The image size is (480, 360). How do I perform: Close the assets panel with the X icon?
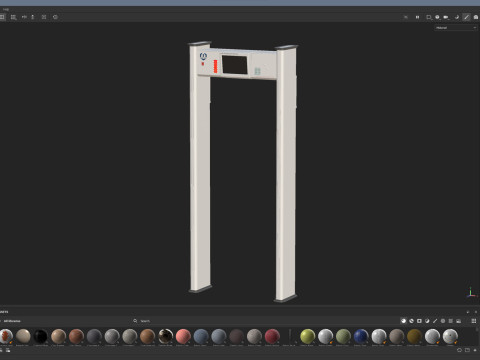[476, 312]
